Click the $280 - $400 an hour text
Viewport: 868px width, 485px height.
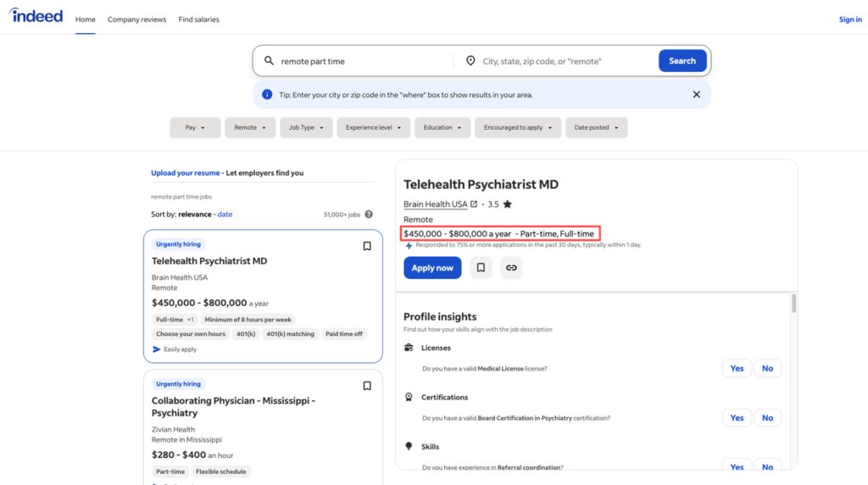click(x=192, y=454)
